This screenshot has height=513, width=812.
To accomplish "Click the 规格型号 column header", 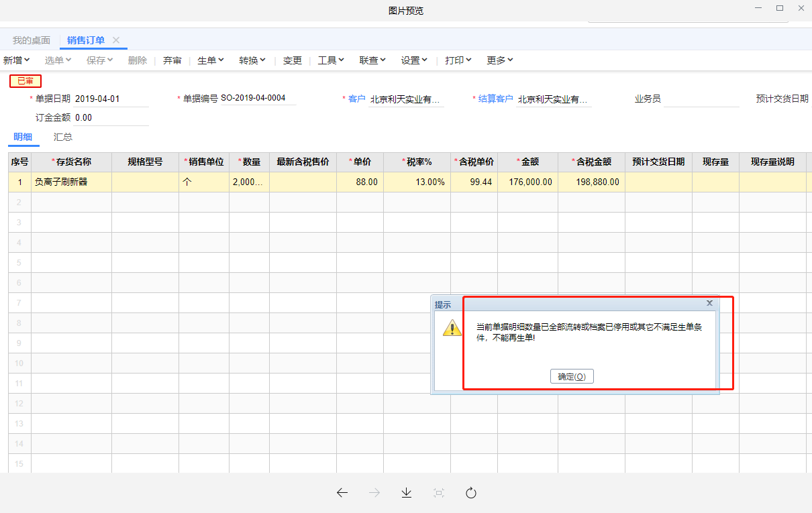I will [145, 162].
